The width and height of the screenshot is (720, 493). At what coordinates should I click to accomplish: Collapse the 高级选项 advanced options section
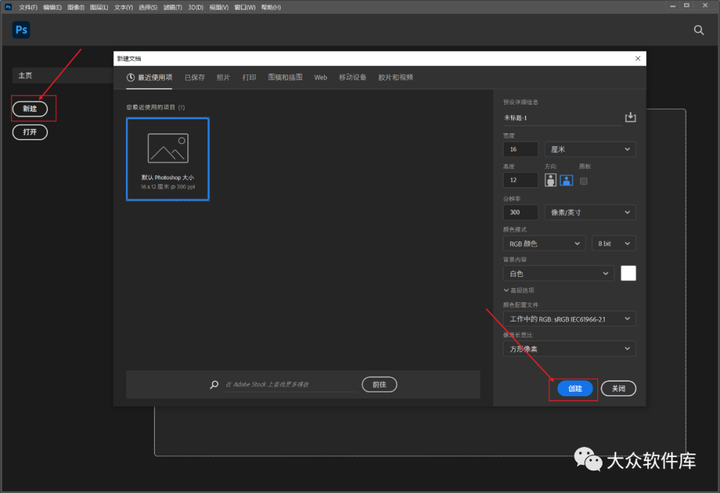click(518, 290)
